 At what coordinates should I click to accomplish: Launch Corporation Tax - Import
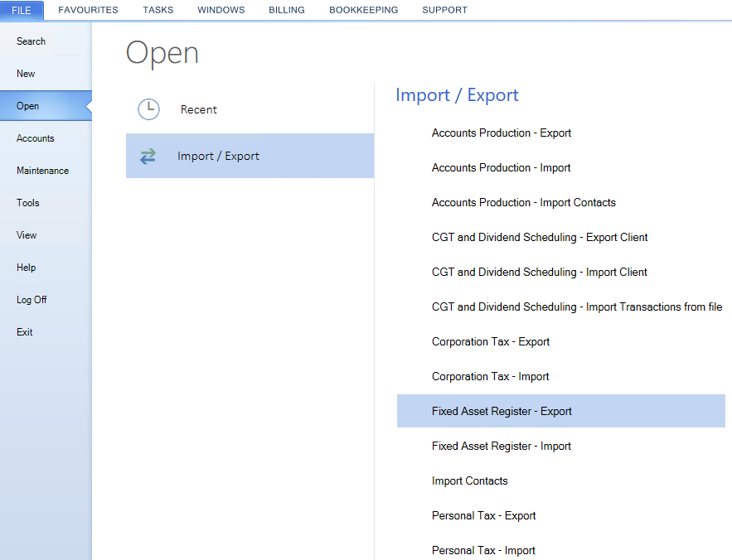(560, 376)
